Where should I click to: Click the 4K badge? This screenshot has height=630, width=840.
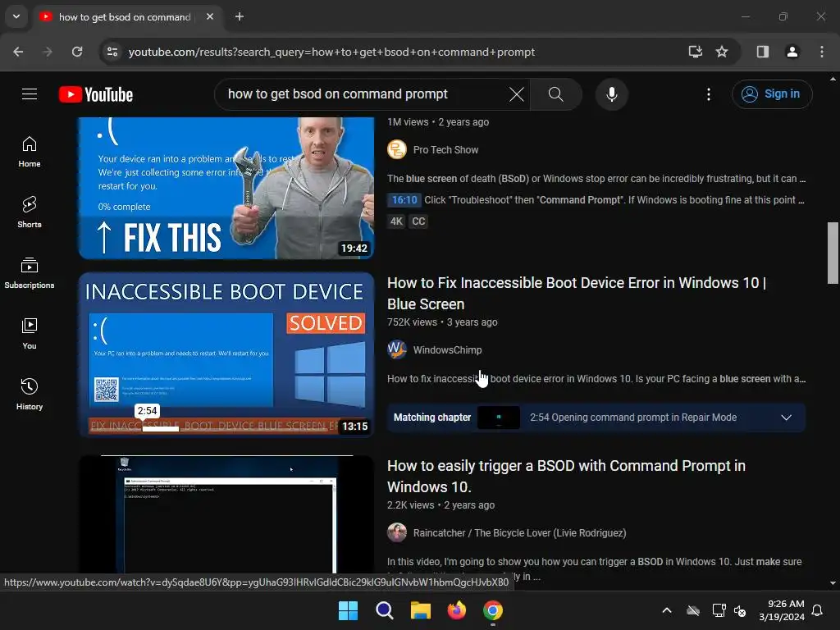pos(396,221)
